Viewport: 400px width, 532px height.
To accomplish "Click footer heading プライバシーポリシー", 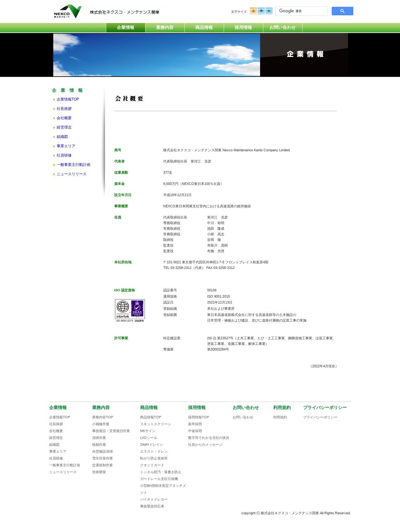I will click(325, 407).
